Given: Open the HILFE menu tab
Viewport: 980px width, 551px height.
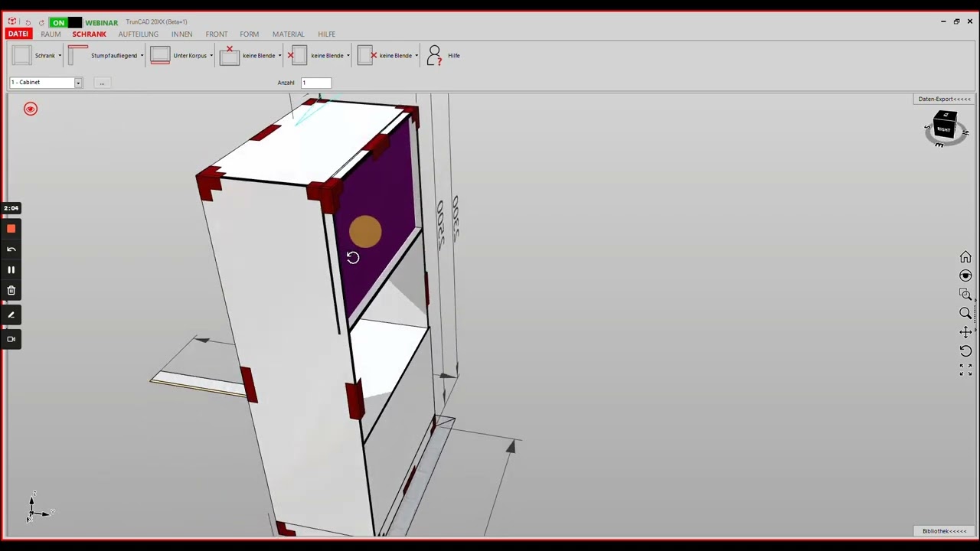Looking at the screenshot, I should point(327,34).
